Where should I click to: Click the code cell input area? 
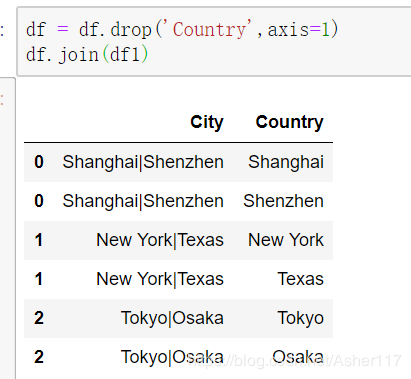[214, 42]
